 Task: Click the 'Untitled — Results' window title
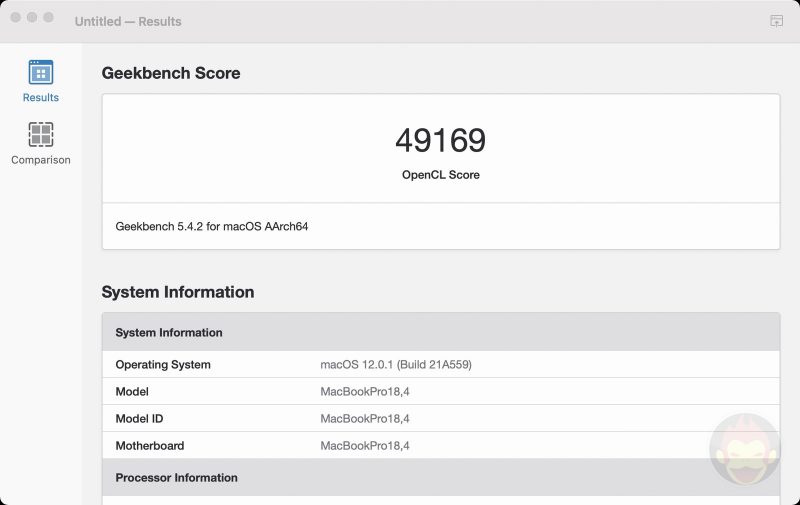(x=128, y=21)
